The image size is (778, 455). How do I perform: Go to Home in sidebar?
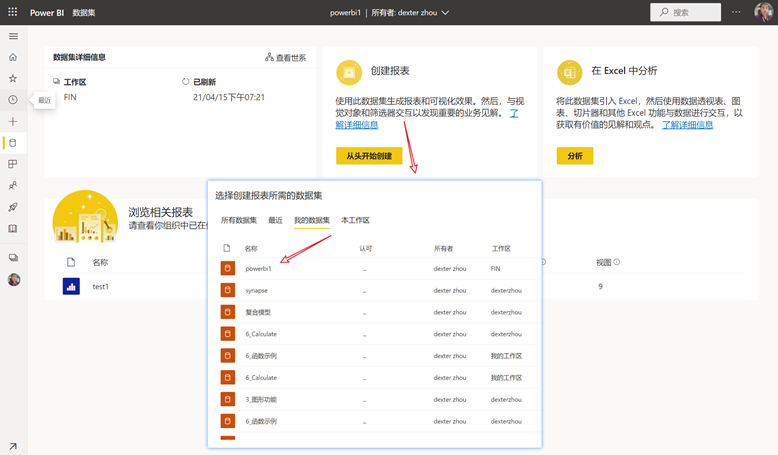[x=13, y=57]
